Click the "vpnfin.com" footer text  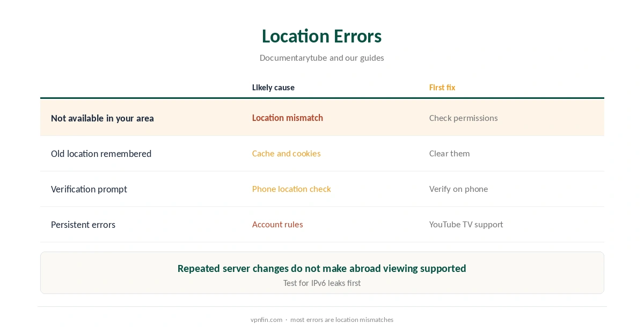pos(266,319)
